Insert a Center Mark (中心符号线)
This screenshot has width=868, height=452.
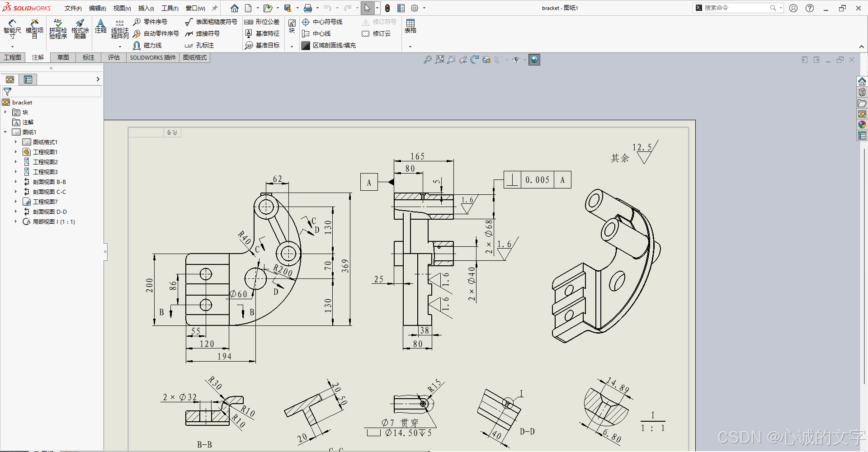tap(322, 22)
